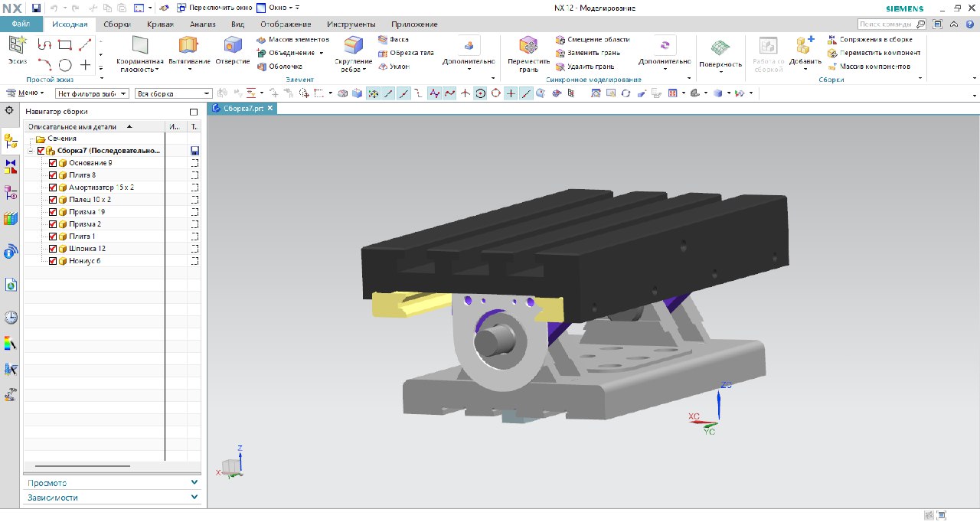Screen dimensions: 980x522
Task: Uncheck the Плита 1 component checkbox
Action: (x=53, y=237)
